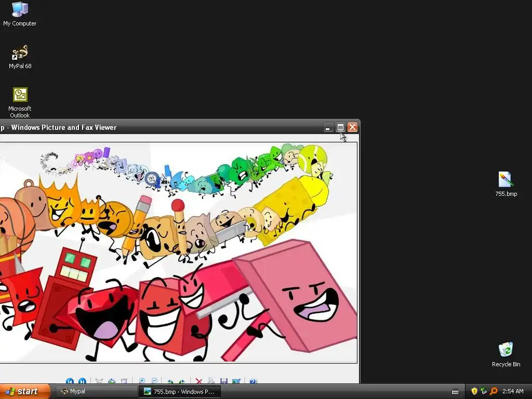Open the Start menu
Image resolution: width=532 pixels, height=399 pixels.
click(x=25, y=392)
